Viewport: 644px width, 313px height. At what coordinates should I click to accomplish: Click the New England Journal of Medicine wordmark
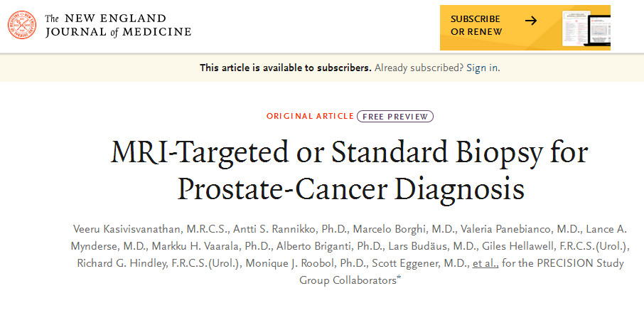(x=118, y=25)
